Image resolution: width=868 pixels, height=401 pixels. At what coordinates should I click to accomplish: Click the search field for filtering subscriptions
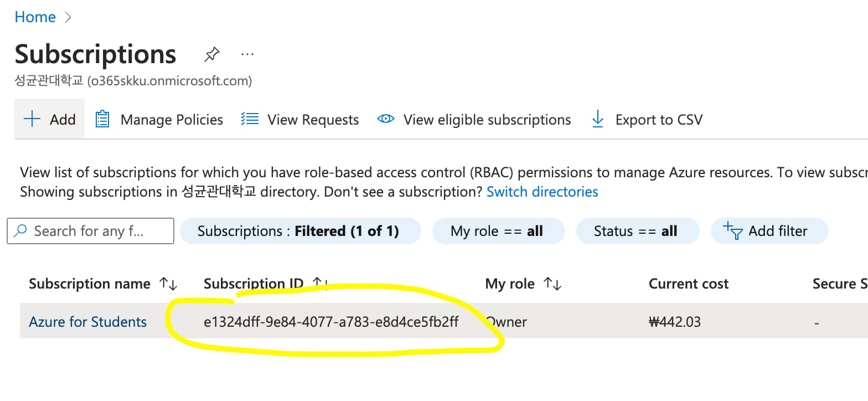pyautogui.click(x=90, y=231)
